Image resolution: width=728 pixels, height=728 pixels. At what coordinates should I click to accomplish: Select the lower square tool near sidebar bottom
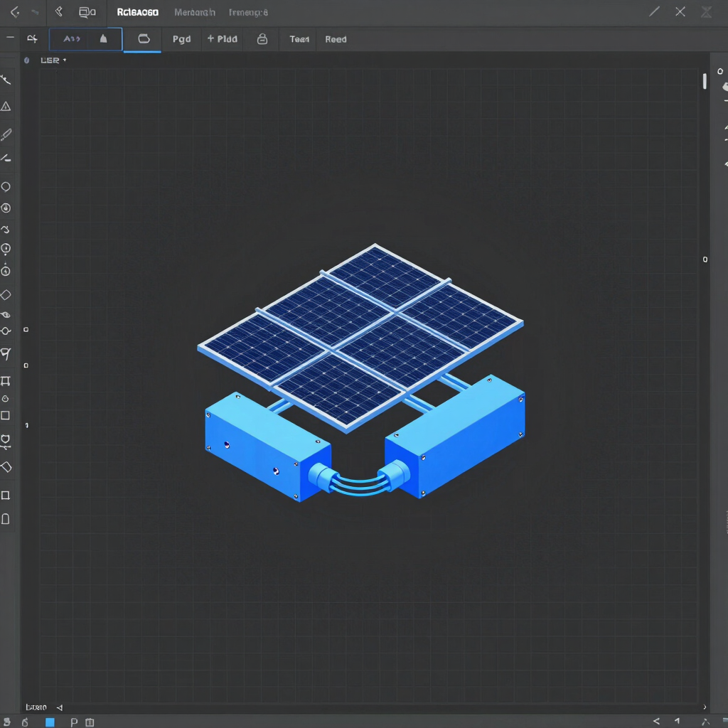[6, 496]
